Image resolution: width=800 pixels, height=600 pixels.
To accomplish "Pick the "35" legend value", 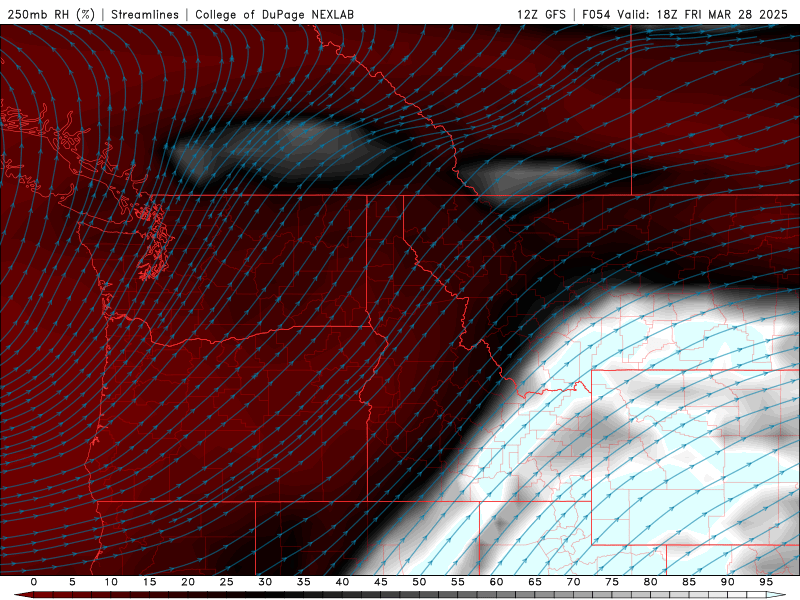I will pyautogui.click(x=304, y=582).
